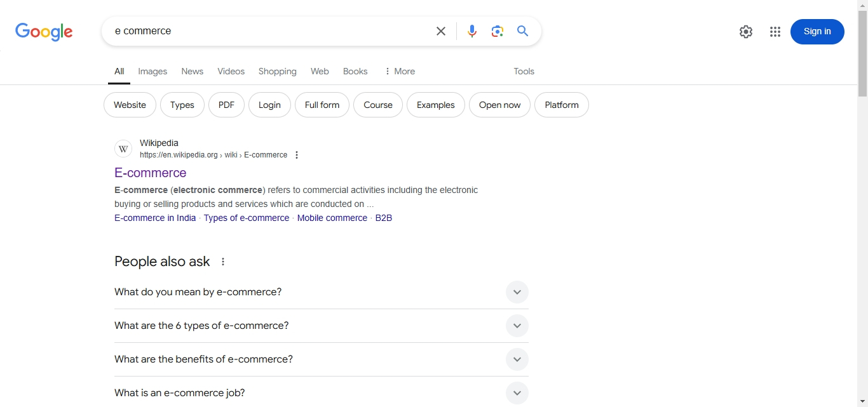
Task: Open Types of e-commerce sitelink
Action: [247, 218]
